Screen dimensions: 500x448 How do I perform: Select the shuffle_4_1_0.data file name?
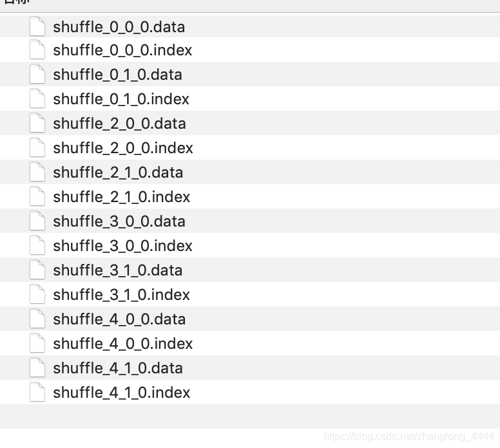click(x=118, y=368)
